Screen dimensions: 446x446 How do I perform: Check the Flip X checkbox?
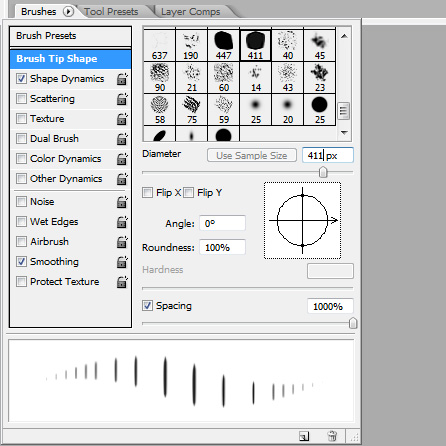[x=147, y=193]
